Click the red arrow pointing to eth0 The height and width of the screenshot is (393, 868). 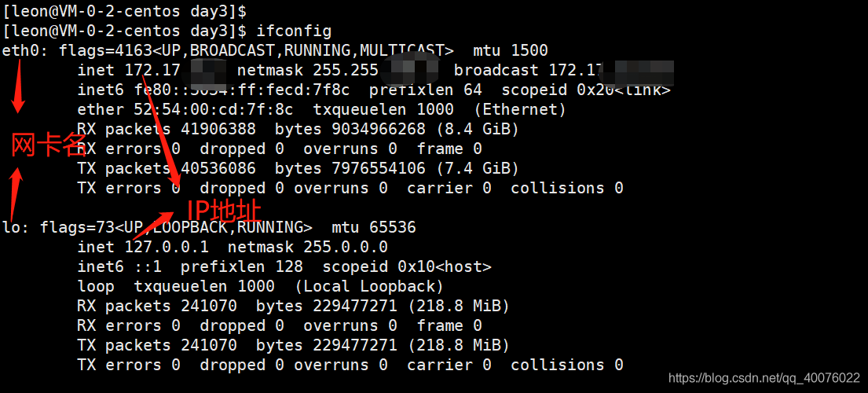point(18,85)
